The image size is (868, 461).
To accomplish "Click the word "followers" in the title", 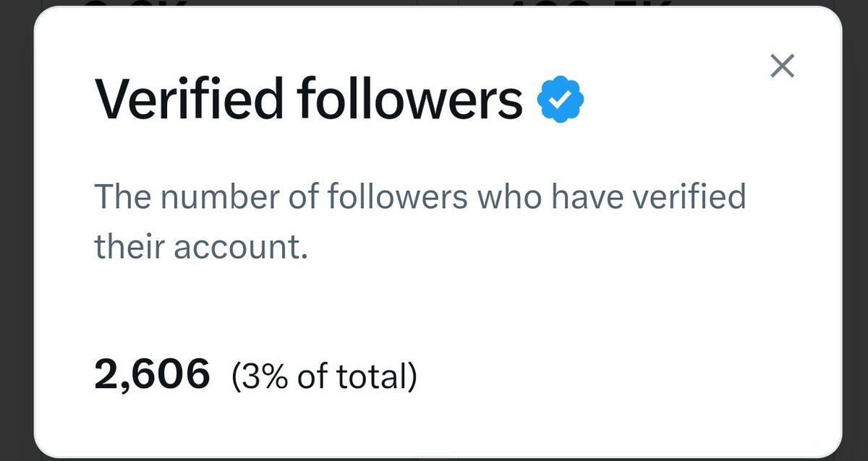I will point(409,100).
